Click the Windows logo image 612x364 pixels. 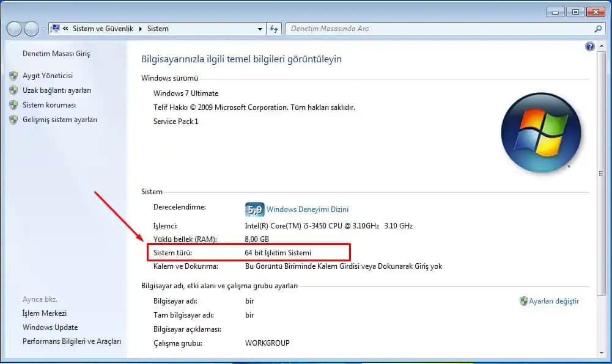point(540,132)
